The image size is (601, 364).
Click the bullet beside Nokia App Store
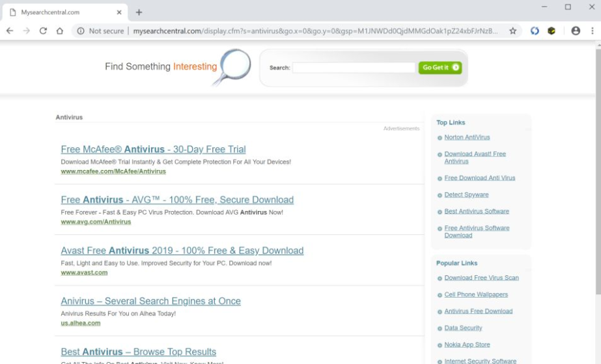[x=440, y=346]
